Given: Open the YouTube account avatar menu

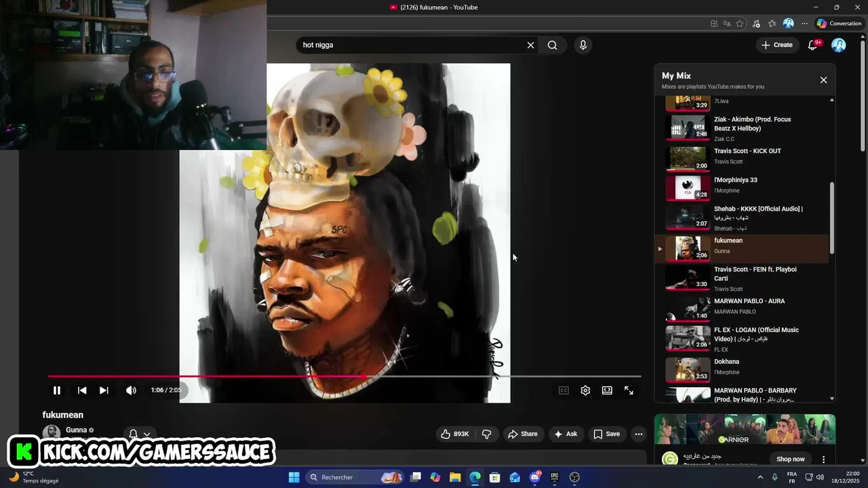Looking at the screenshot, I should (839, 45).
